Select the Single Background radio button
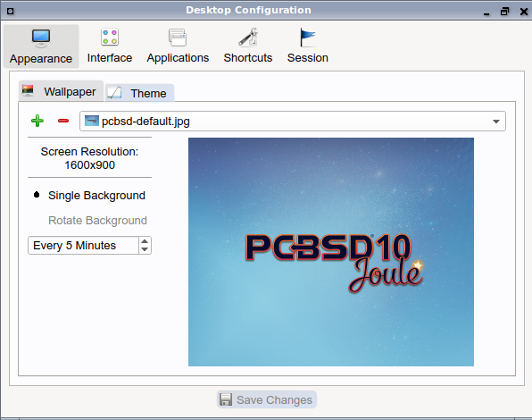The height and width of the screenshot is (420, 532). (x=37, y=195)
